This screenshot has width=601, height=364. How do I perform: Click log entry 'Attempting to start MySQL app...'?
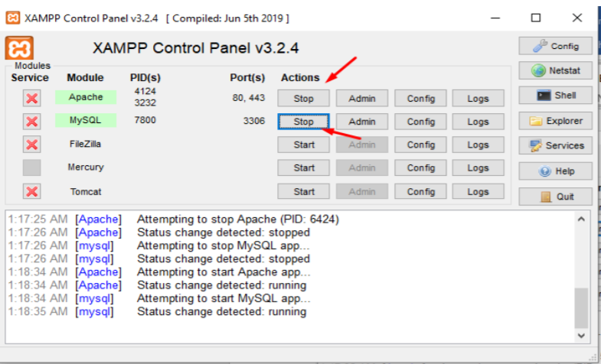click(x=224, y=298)
